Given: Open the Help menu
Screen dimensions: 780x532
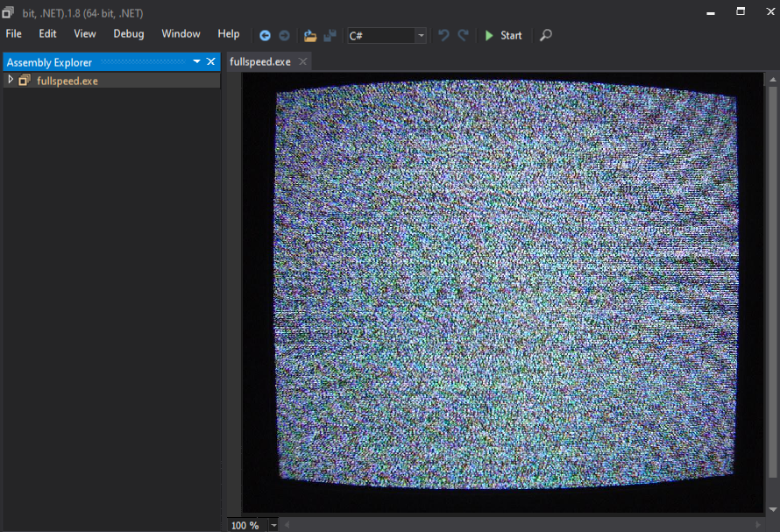Looking at the screenshot, I should click(229, 34).
